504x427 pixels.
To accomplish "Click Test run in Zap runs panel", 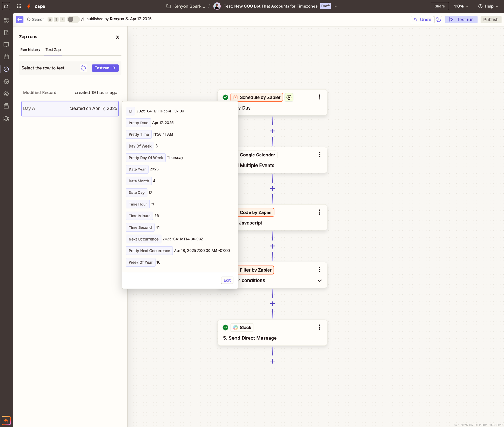I will (105, 68).
